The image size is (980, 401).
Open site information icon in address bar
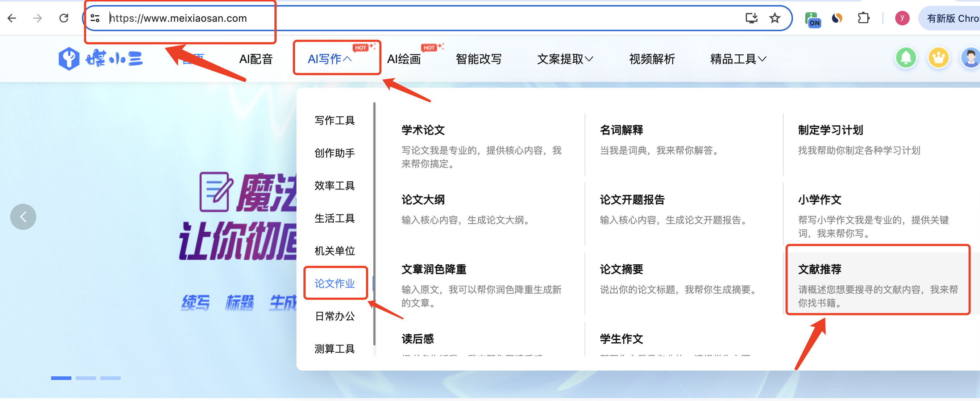(x=95, y=18)
